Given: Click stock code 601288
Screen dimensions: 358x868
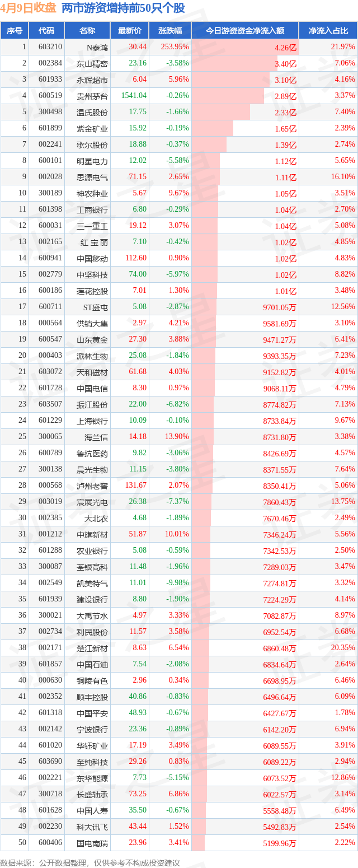Looking at the screenshot, I should coord(50,550).
